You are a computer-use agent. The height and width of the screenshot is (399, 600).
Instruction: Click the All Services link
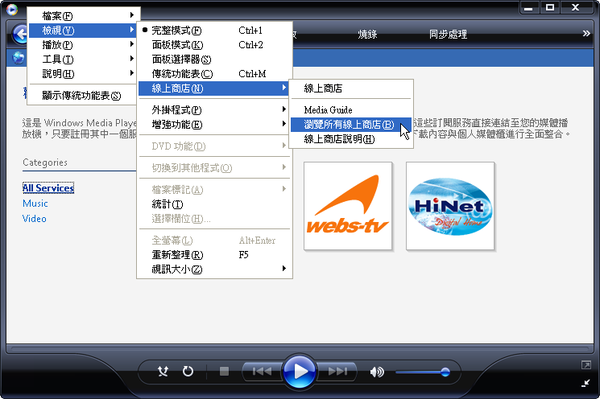pyautogui.click(x=48, y=188)
